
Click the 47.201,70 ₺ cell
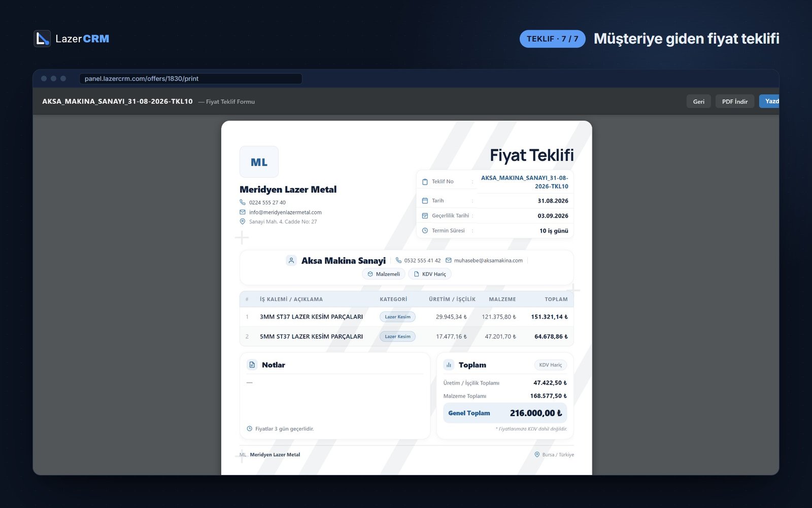tap(500, 336)
